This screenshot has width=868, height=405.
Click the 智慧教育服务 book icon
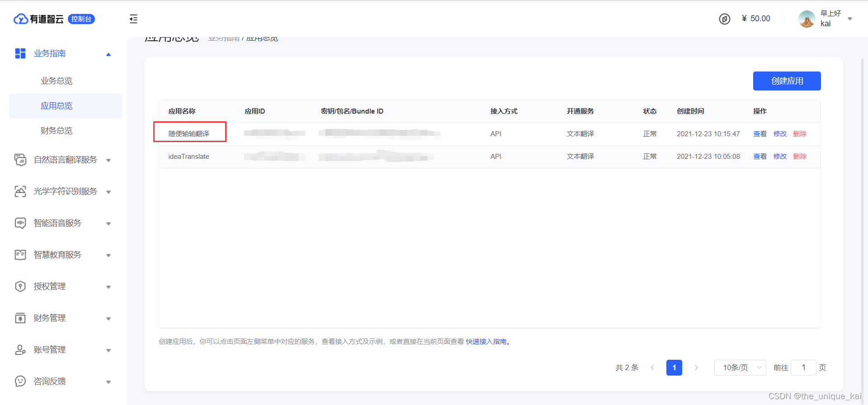click(20, 255)
